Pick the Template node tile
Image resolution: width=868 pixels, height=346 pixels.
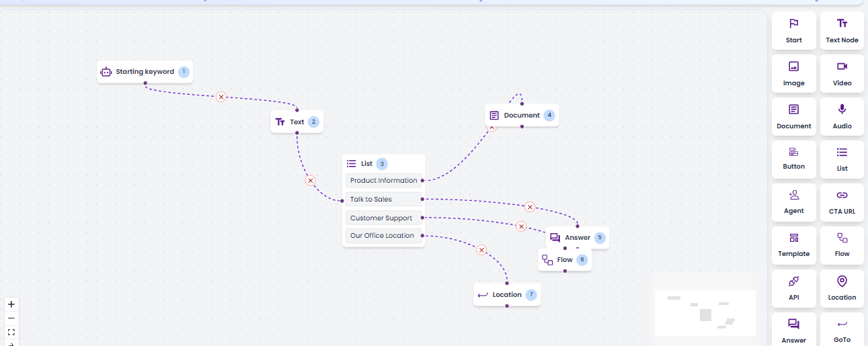click(794, 245)
